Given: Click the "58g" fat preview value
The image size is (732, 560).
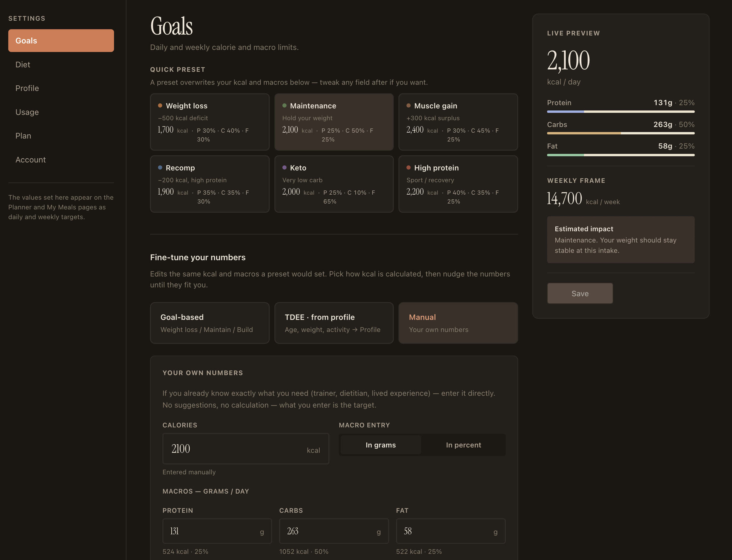Looking at the screenshot, I should [x=665, y=146].
